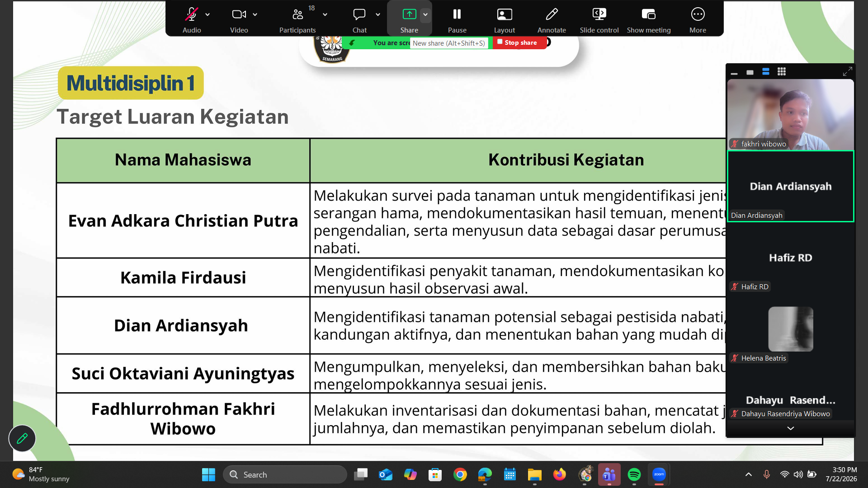Click the Nama Mahasiswa table header
The height and width of the screenshot is (488, 868).
click(x=183, y=160)
